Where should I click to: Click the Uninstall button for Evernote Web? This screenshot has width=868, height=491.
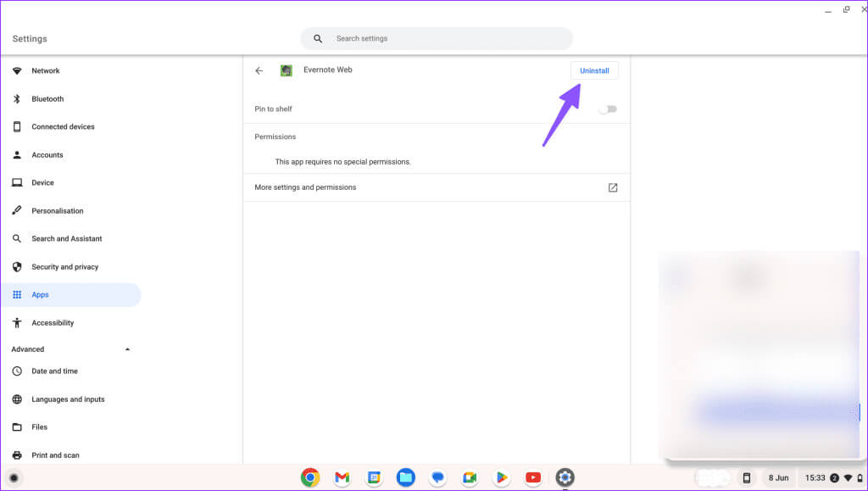[x=594, y=71]
